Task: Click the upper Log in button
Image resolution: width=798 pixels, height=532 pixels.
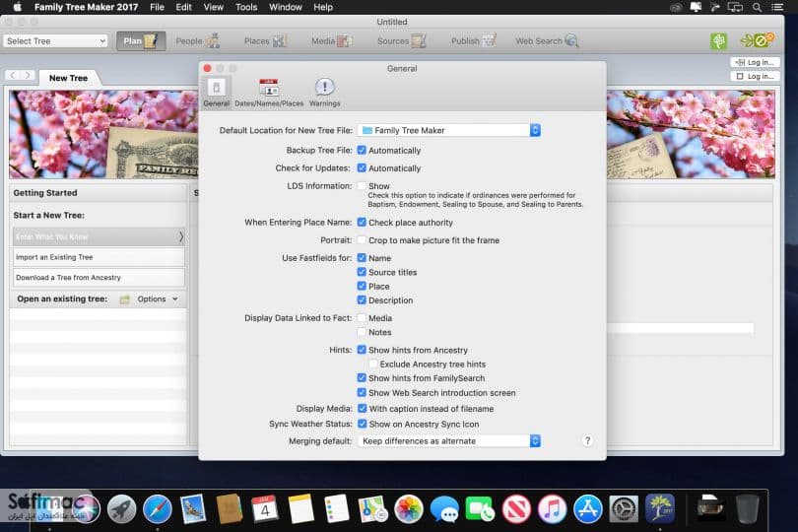Action: pos(756,62)
